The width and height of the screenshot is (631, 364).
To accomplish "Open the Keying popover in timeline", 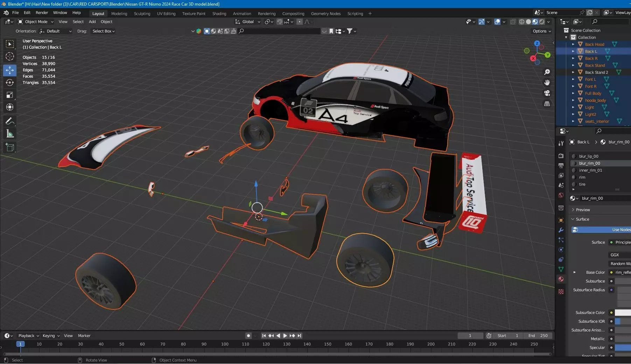I will [51, 336].
